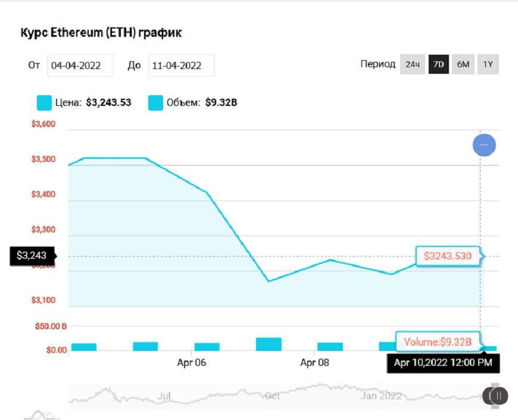This screenshot has width=518, height=420.
Task: Select the 7D period
Action: pyautogui.click(x=439, y=64)
